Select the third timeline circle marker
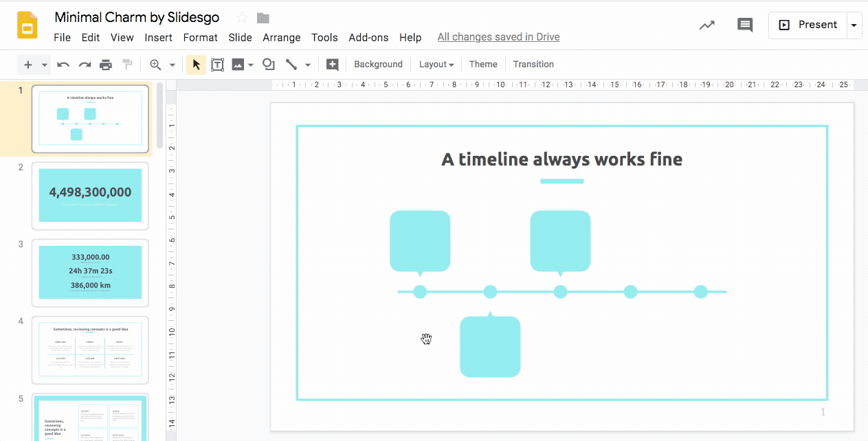The image size is (868, 441). (560, 292)
